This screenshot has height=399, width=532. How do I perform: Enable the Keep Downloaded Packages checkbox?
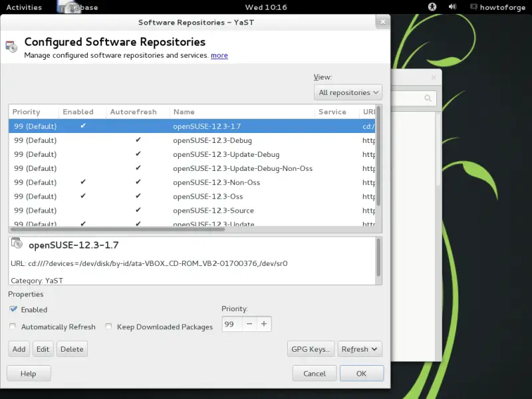pos(108,327)
